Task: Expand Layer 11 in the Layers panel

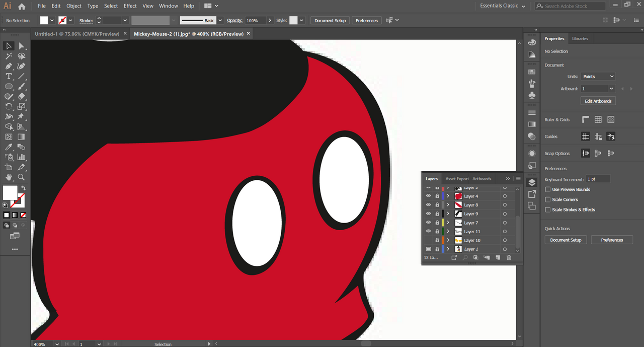Action: 448,232
